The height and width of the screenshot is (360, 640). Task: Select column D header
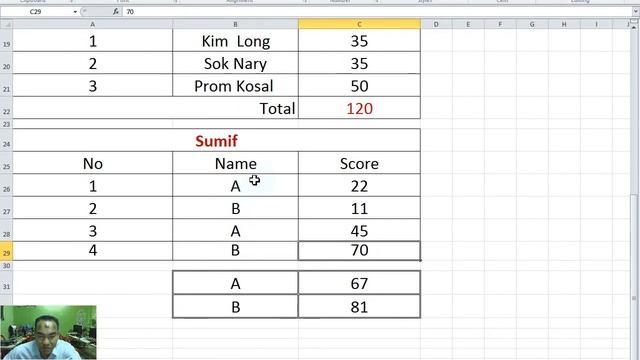point(436,24)
